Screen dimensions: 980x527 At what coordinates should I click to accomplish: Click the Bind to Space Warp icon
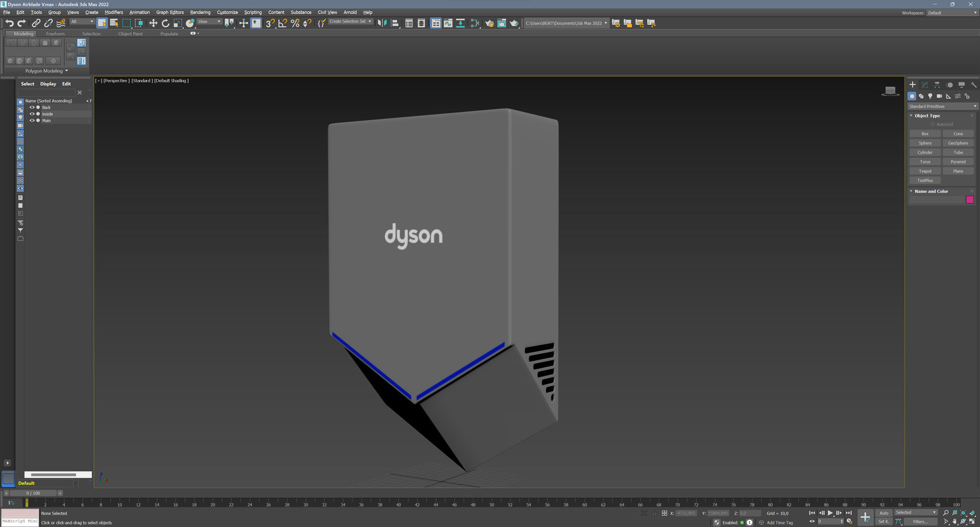pyautogui.click(x=61, y=23)
